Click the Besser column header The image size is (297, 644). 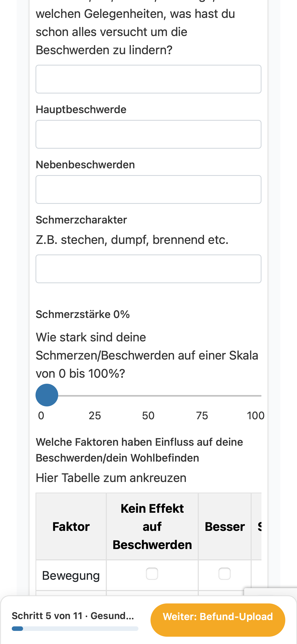225,527
